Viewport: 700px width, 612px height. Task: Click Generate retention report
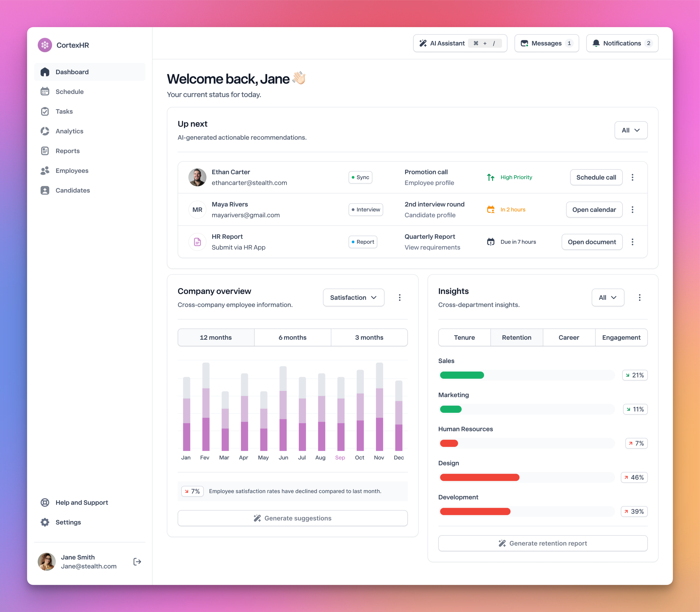click(x=543, y=543)
